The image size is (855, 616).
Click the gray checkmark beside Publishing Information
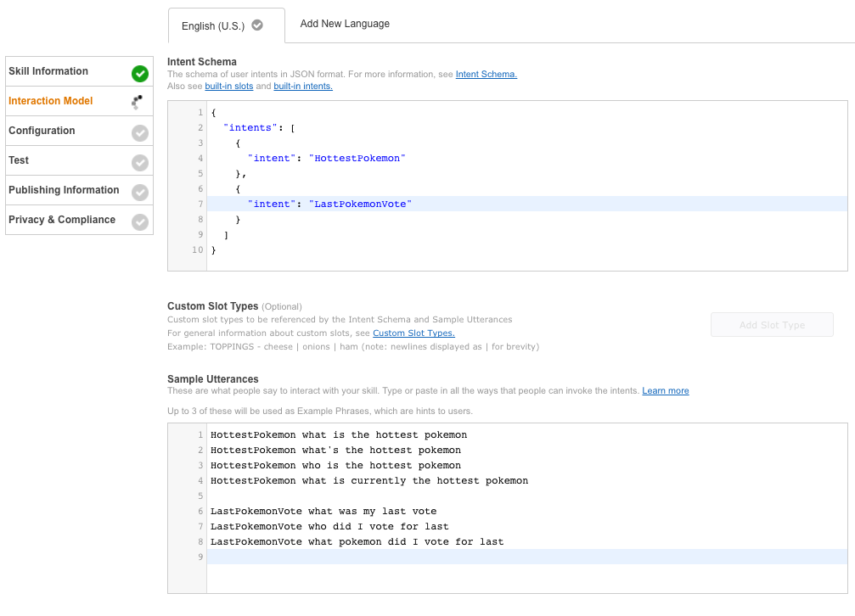click(x=140, y=193)
